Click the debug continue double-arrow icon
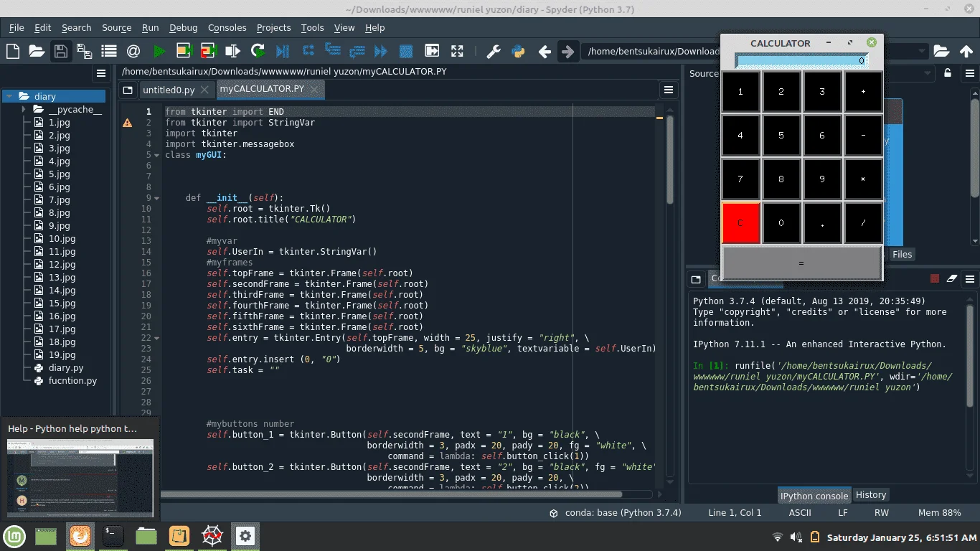The width and height of the screenshot is (980, 551). pyautogui.click(x=381, y=51)
